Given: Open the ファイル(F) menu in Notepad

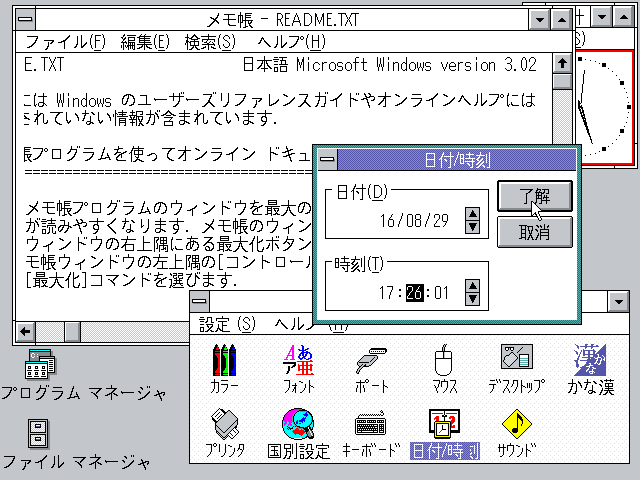Looking at the screenshot, I should (x=65, y=42).
